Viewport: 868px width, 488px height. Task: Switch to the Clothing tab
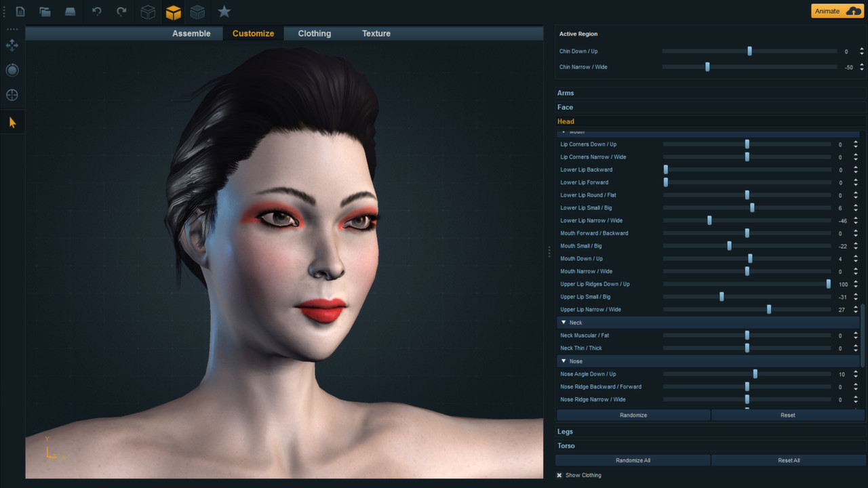coord(314,33)
